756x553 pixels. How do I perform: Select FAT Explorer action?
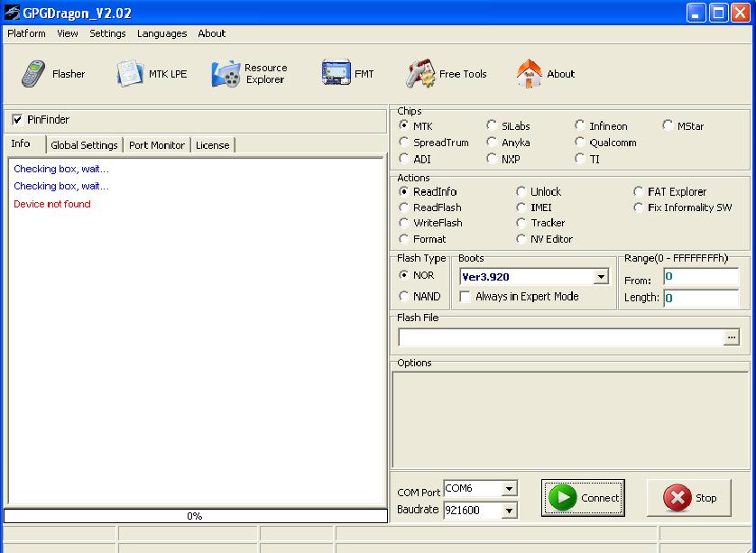(x=639, y=192)
